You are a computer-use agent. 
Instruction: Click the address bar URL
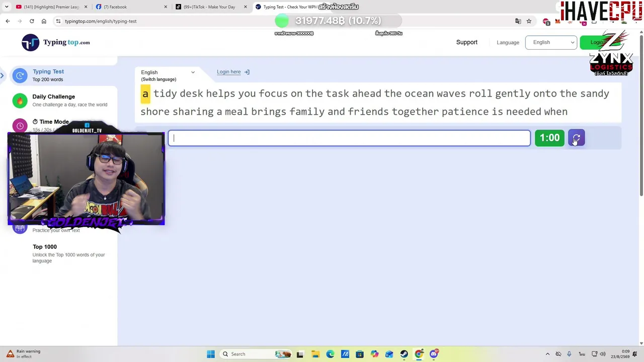pyautogui.click(x=101, y=21)
